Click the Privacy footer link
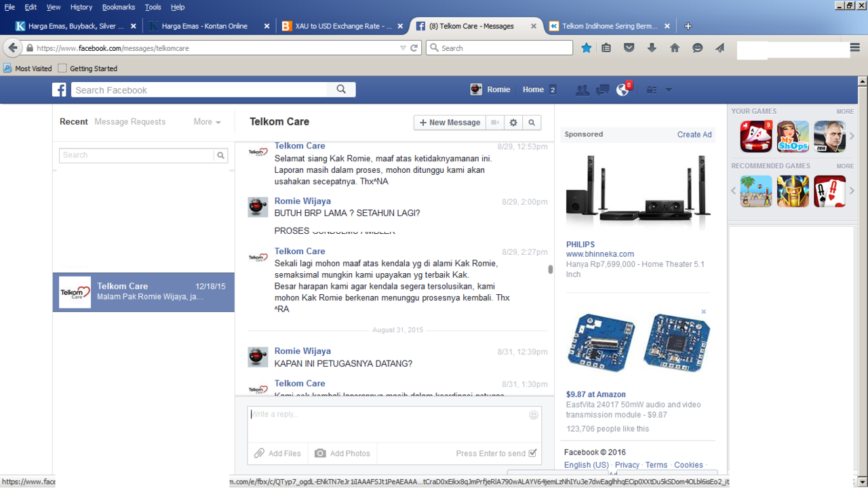Image resolution: width=868 pixels, height=488 pixels. pos(627,465)
